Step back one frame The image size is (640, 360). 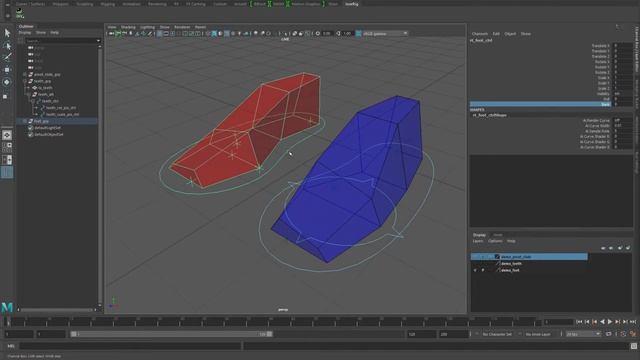click(x=587, y=322)
